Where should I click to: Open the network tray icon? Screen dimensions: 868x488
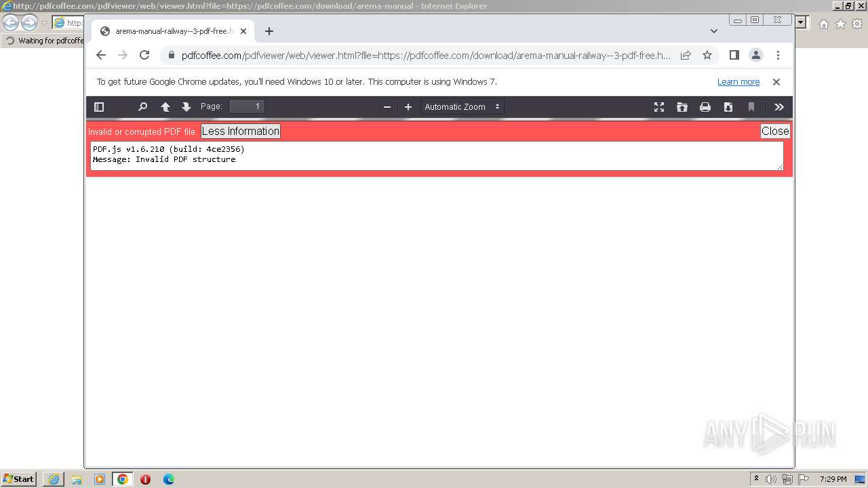787,479
